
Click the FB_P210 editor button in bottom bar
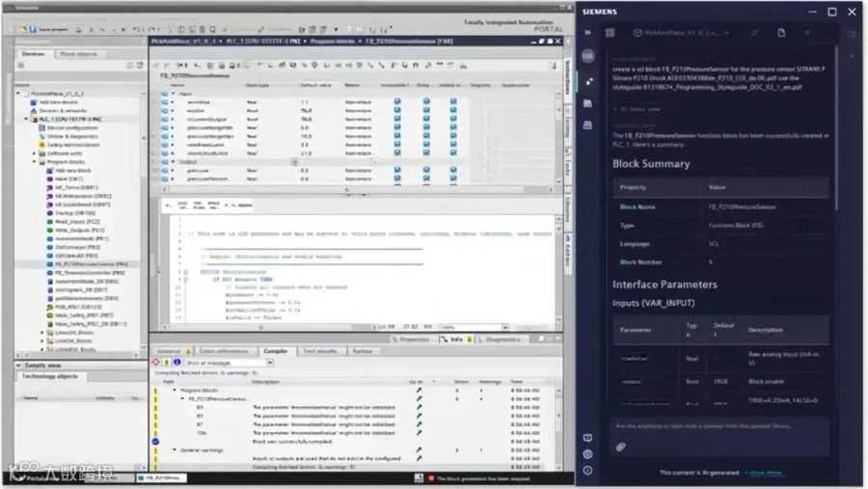pos(161,478)
